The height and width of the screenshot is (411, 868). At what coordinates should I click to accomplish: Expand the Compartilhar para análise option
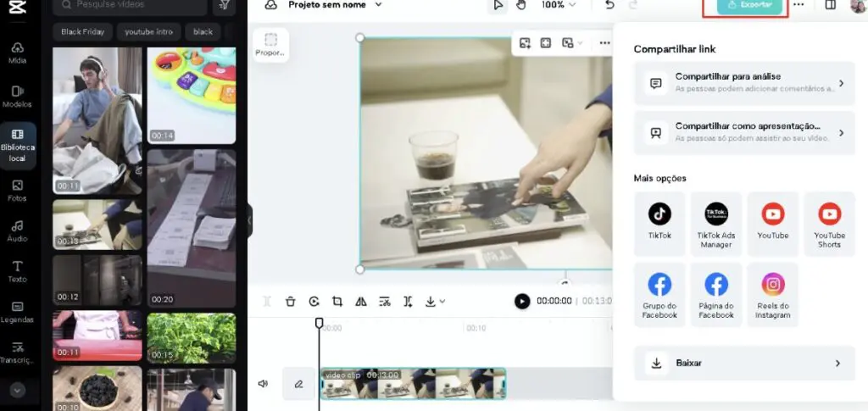(x=744, y=84)
